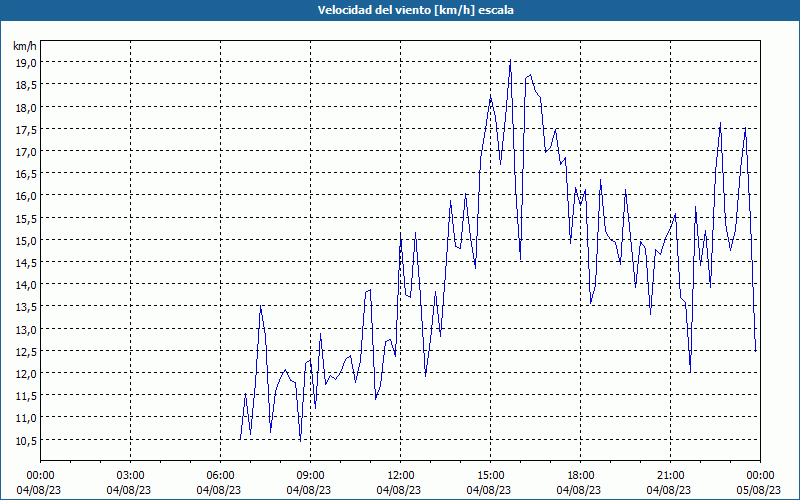
Task: Click the 06:00 04/08/23 time label
Action: [219, 483]
